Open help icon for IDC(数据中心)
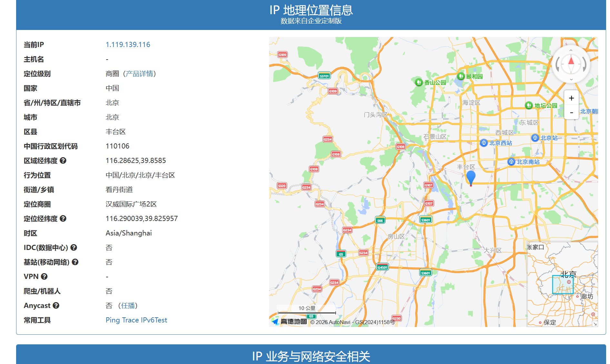The height and width of the screenshot is (364, 610). click(74, 247)
